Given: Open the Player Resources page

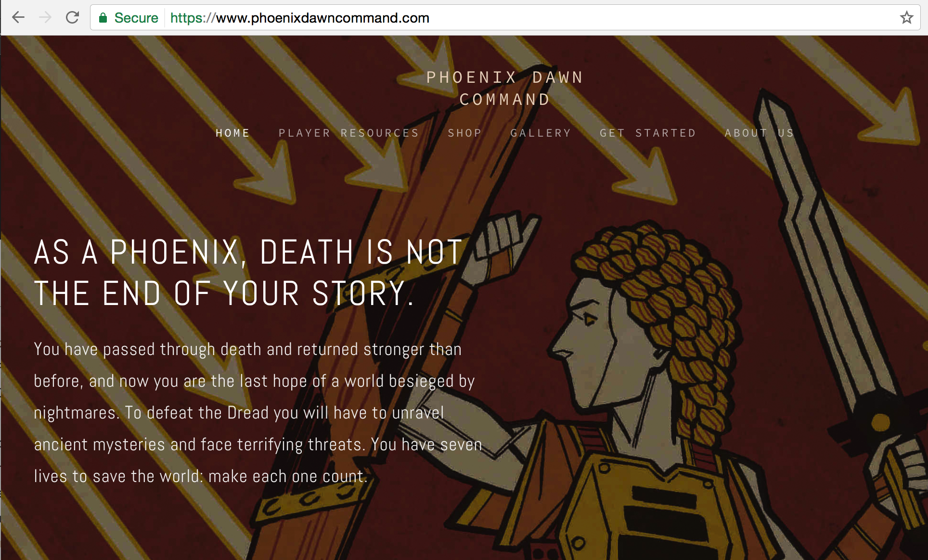Looking at the screenshot, I should 349,133.
